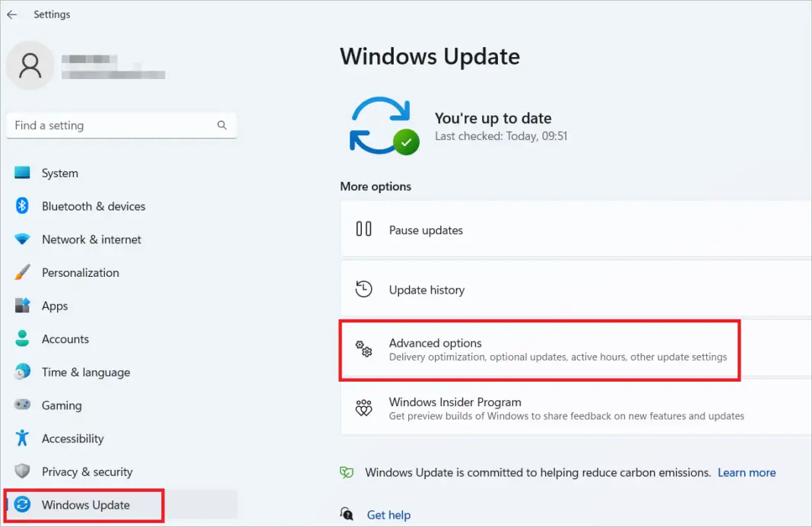The width and height of the screenshot is (812, 527).
Task: Click the Gaming controller icon
Action: pyautogui.click(x=23, y=405)
